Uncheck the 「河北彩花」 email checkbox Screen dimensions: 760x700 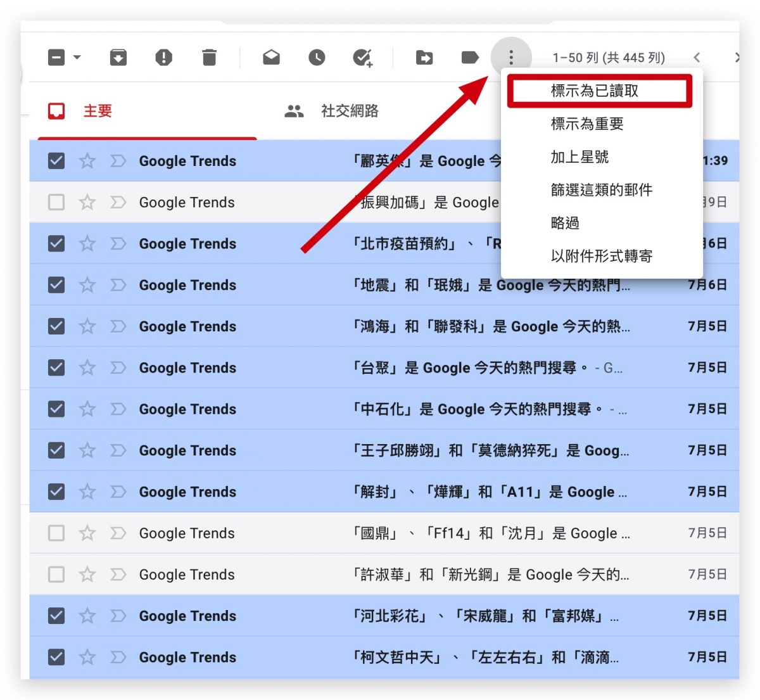56,616
